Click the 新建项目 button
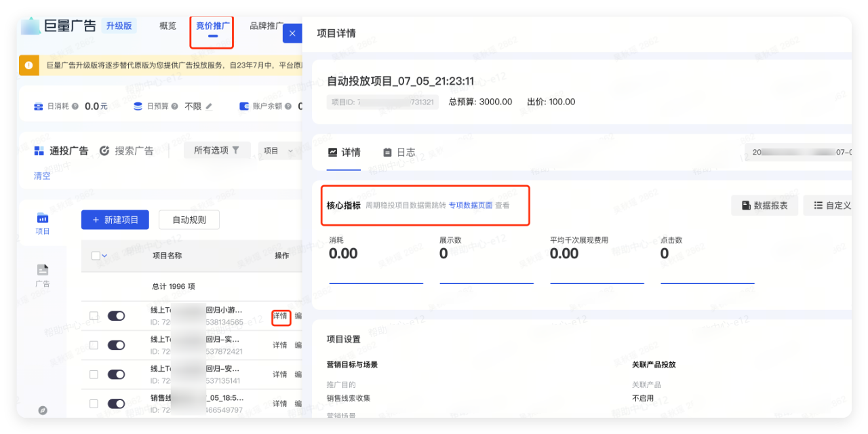The image size is (868, 434). (x=115, y=220)
